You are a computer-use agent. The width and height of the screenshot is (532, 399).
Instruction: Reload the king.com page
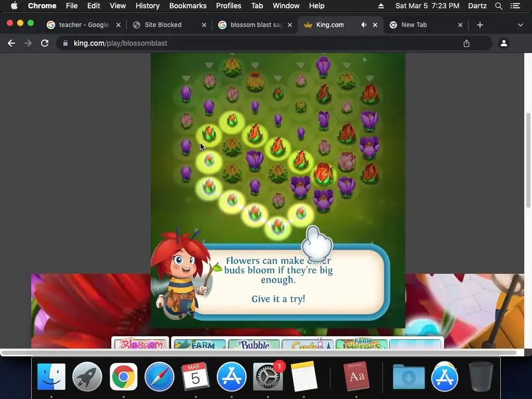[45, 43]
